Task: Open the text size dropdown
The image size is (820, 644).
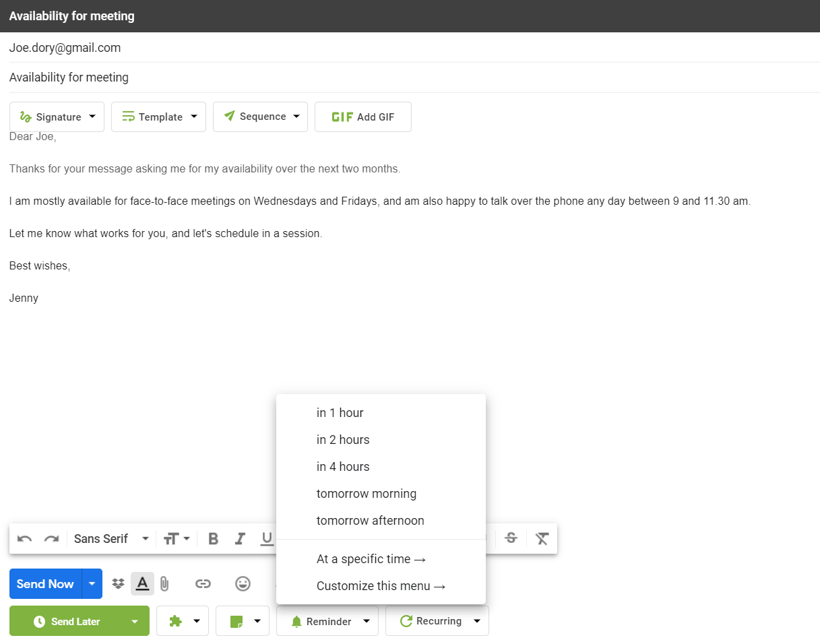Action: pyautogui.click(x=177, y=539)
